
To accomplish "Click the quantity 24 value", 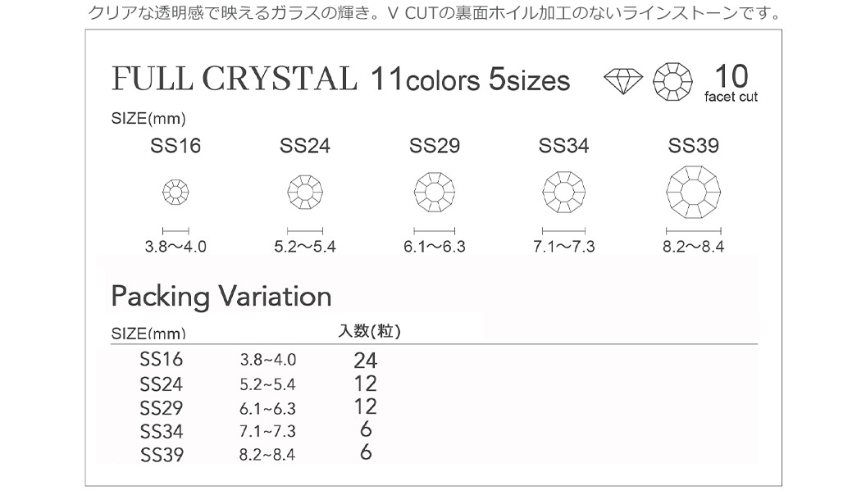I will click(365, 361).
